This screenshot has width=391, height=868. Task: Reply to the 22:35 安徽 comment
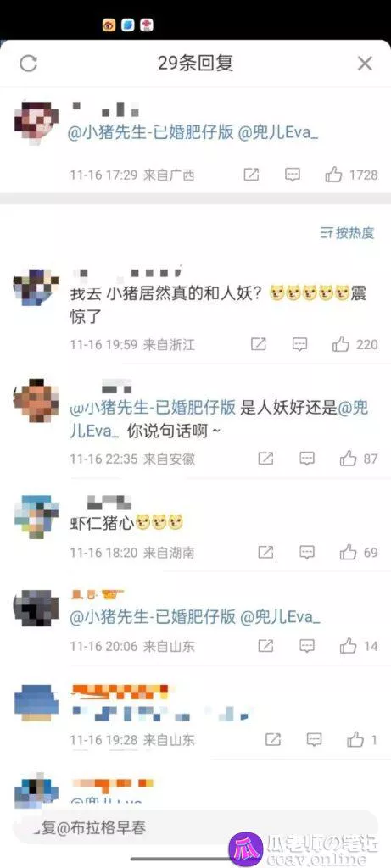[x=307, y=459]
